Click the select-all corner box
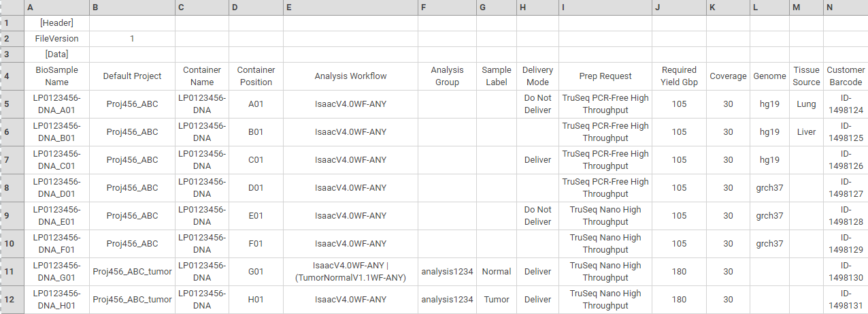The image size is (868, 314). click(x=12, y=7)
